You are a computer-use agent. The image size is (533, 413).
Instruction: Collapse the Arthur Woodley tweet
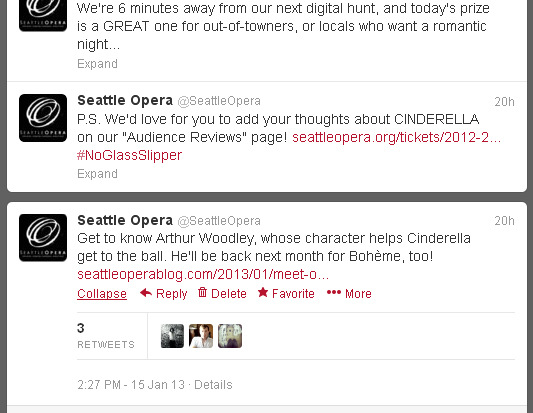click(102, 294)
